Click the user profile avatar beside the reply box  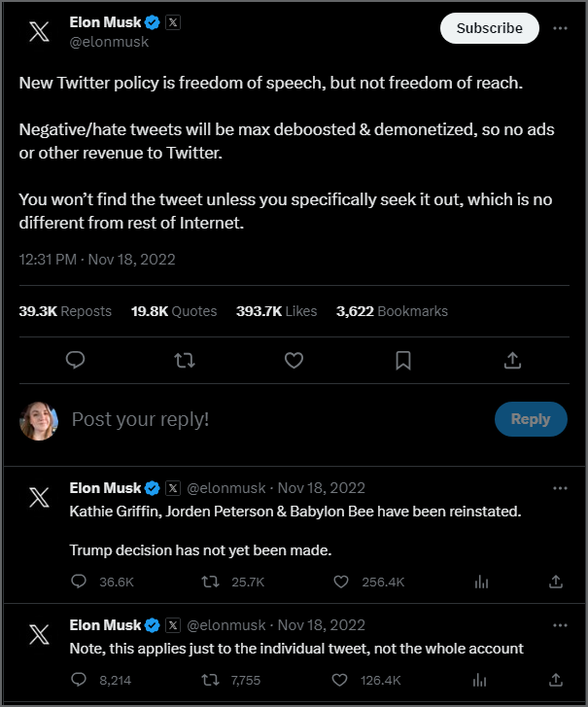point(39,419)
